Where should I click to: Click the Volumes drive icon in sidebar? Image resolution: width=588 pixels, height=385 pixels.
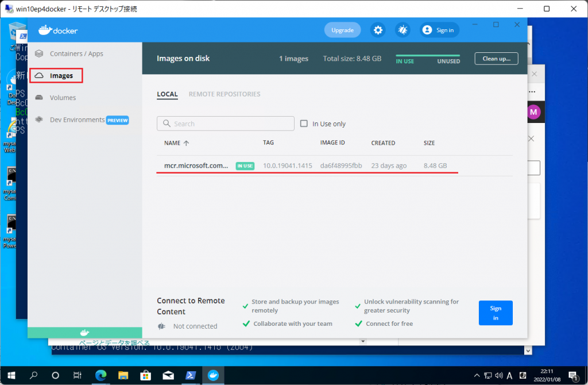click(39, 98)
